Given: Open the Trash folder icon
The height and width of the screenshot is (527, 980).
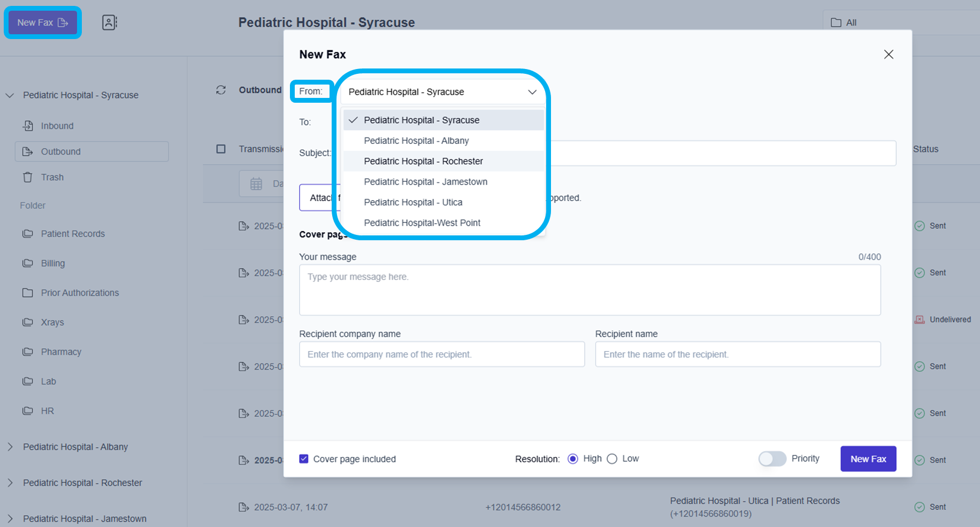Looking at the screenshot, I should [x=28, y=177].
